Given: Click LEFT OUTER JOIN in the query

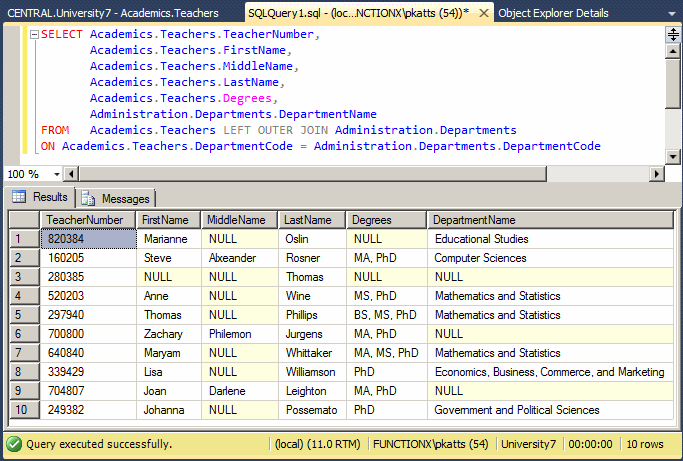Looking at the screenshot, I should coord(275,130).
